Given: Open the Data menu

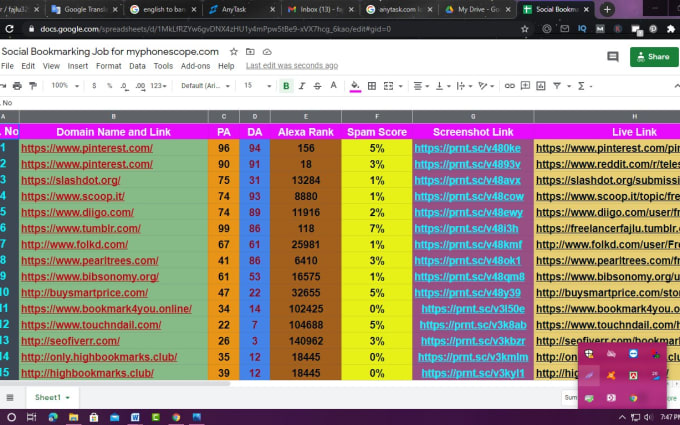Looking at the screenshot, I should coord(137,66).
